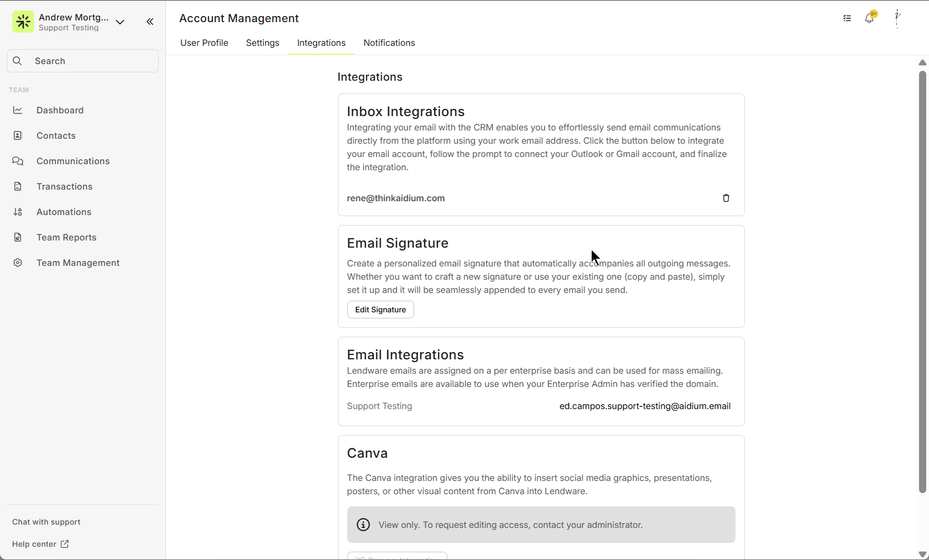Open Chat with support

coord(46,522)
